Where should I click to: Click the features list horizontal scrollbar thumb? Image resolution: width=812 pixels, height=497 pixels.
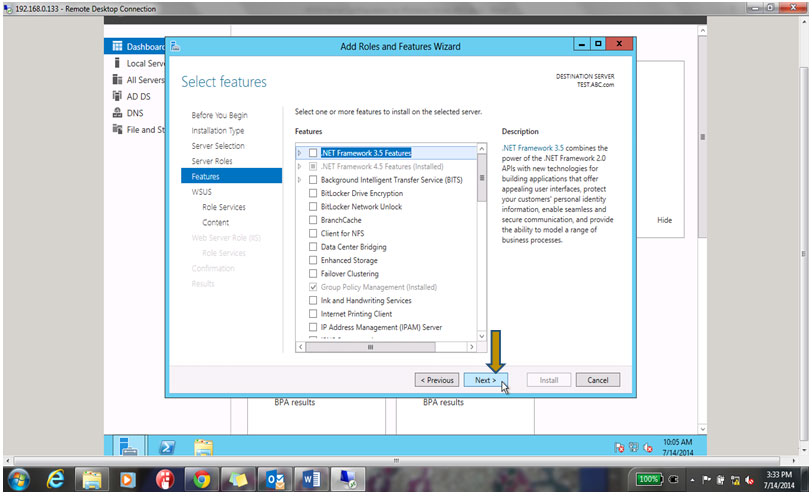point(371,347)
